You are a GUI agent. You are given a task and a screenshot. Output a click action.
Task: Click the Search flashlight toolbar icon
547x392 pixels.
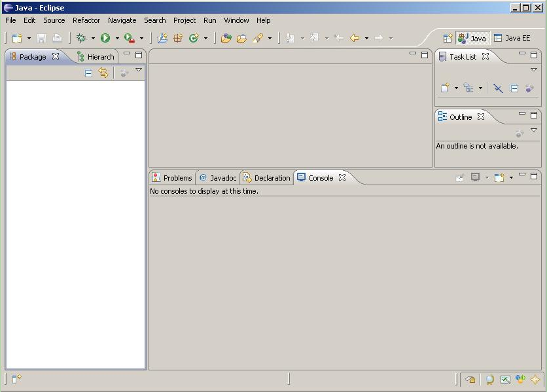pos(258,38)
